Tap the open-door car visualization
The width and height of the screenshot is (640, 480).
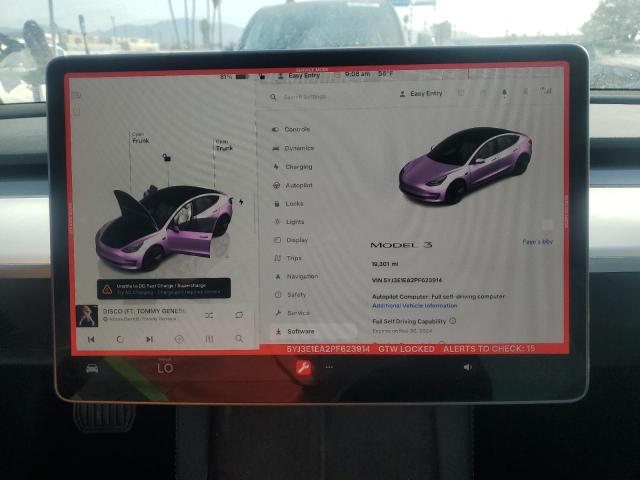coord(164,228)
